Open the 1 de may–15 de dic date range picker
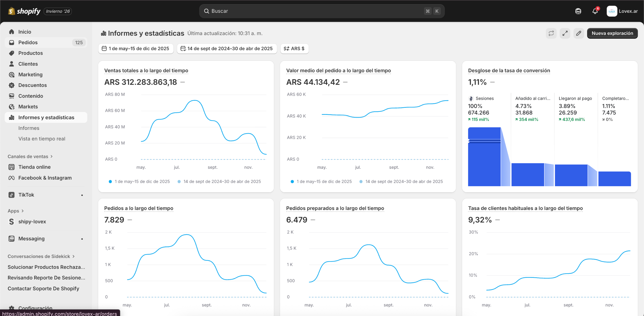The image size is (644, 316). pyautogui.click(x=136, y=48)
